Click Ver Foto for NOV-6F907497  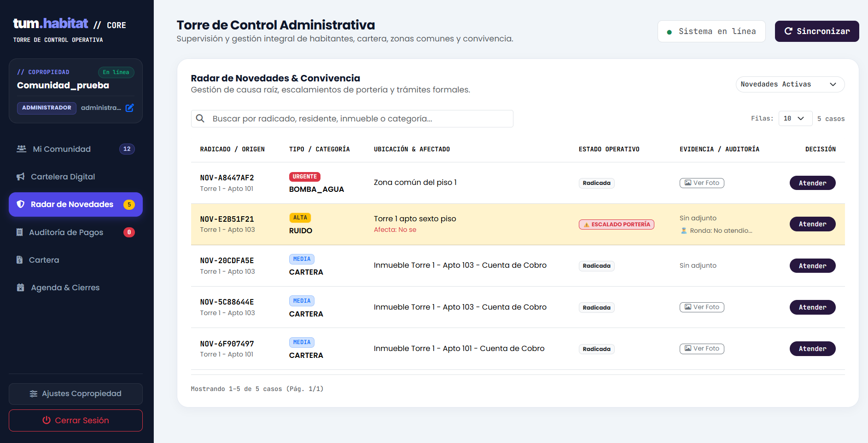(x=702, y=348)
